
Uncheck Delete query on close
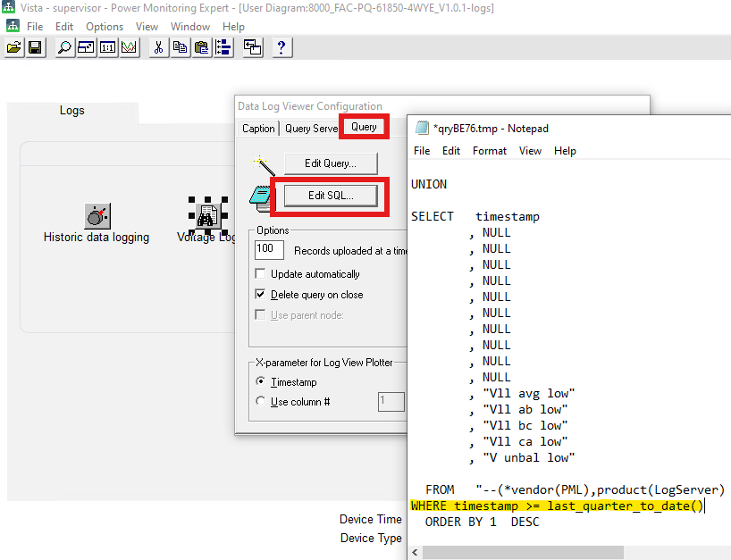coord(260,294)
